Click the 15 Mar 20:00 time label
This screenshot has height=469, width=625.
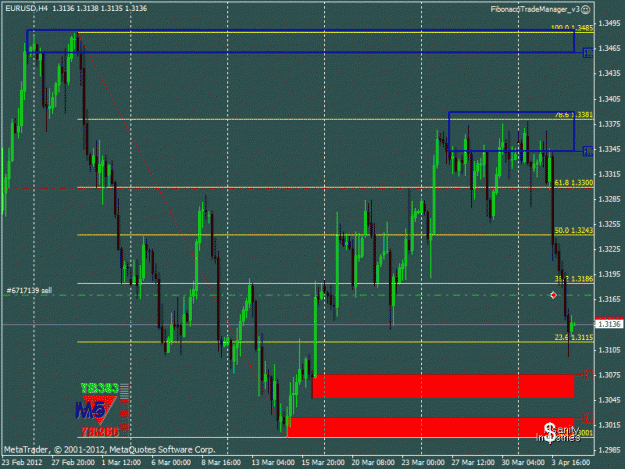point(323,463)
